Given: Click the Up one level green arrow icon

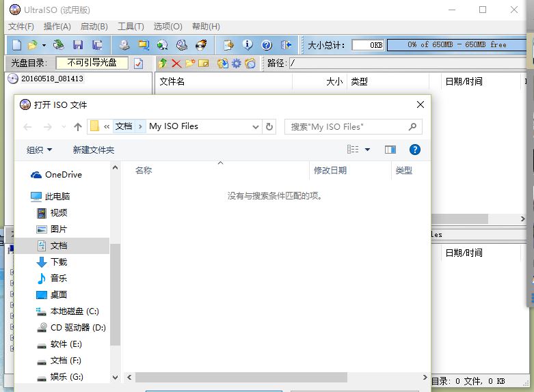Looking at the screenshot, I should tap(163, 64).
